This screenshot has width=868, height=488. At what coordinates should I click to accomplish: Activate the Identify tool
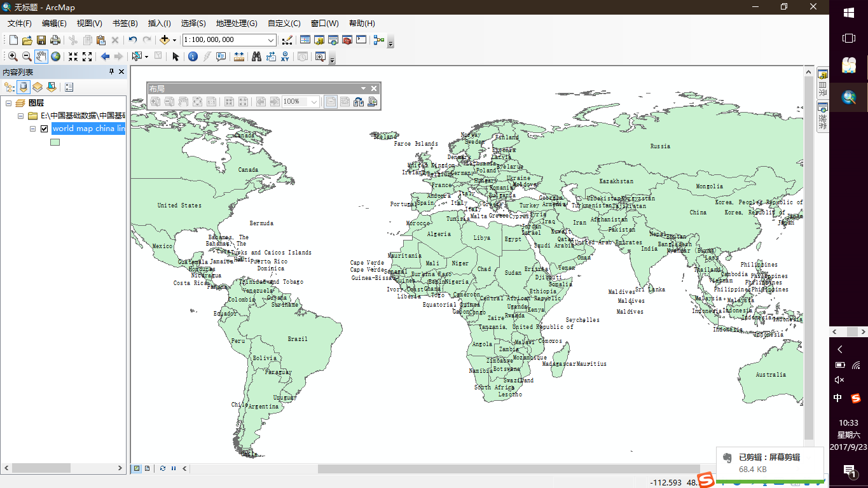point(193,57)
